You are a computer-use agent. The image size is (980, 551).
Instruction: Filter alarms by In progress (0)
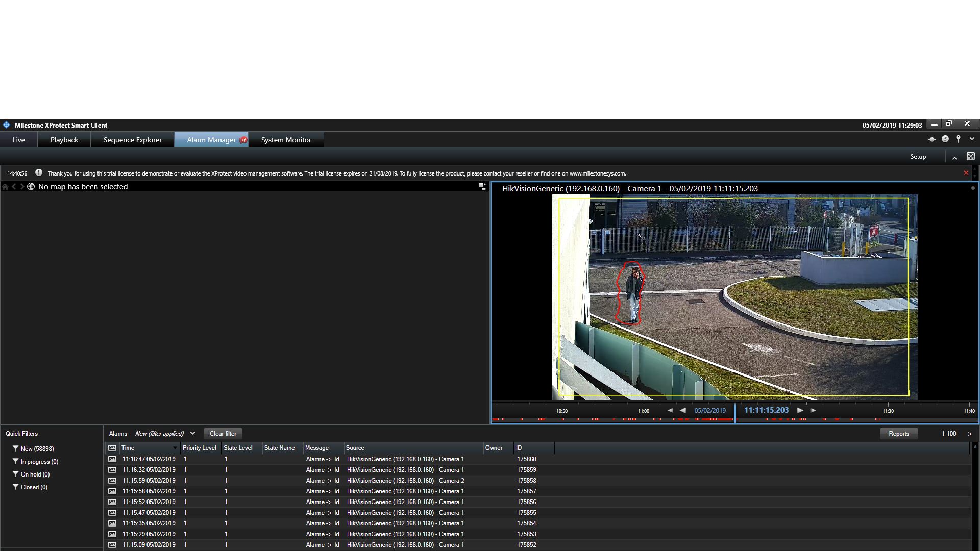[36, 462]
